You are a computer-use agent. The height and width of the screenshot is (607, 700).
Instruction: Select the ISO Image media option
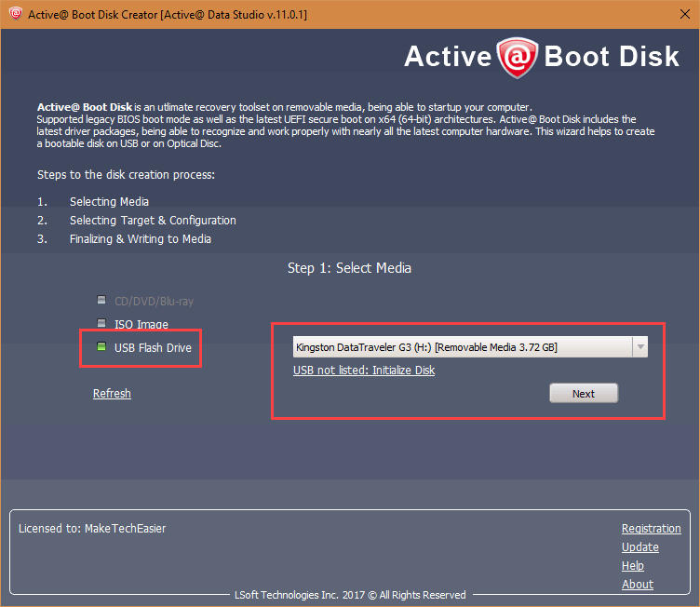coord(132,324)
